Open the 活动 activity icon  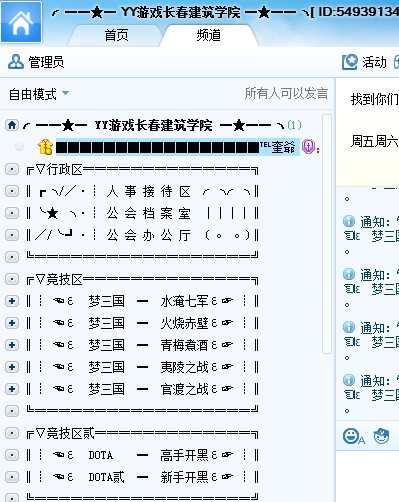350,62
